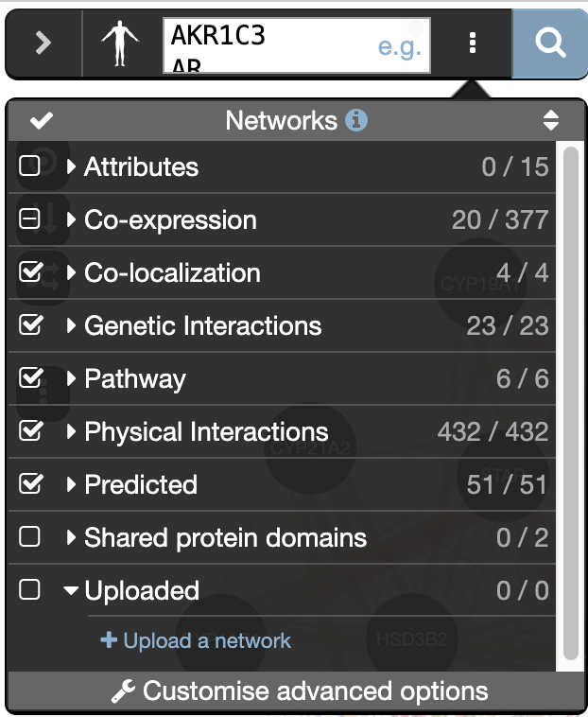
Task: Click the wrench icon for advanced options
Action: [123, 691]
